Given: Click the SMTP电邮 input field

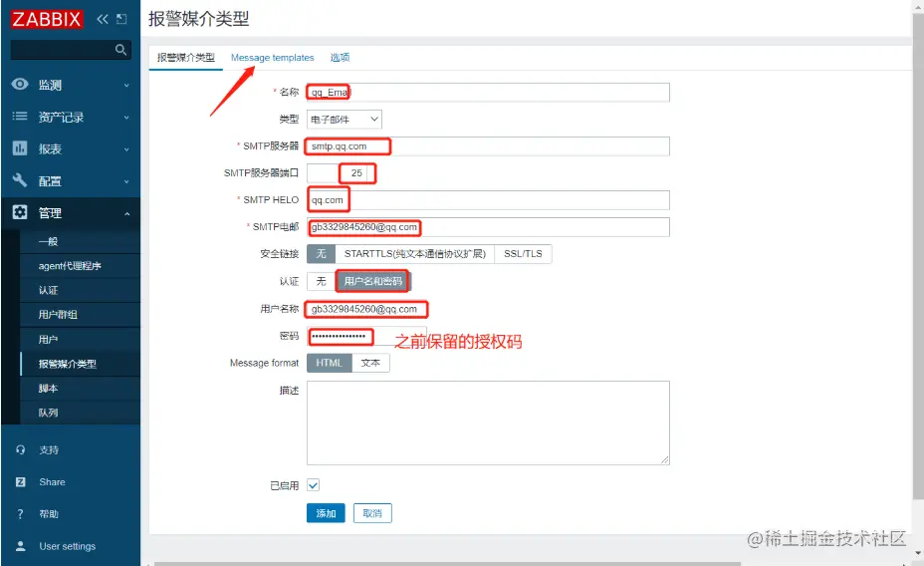Looking at the screenshot, I should [488, 227].
